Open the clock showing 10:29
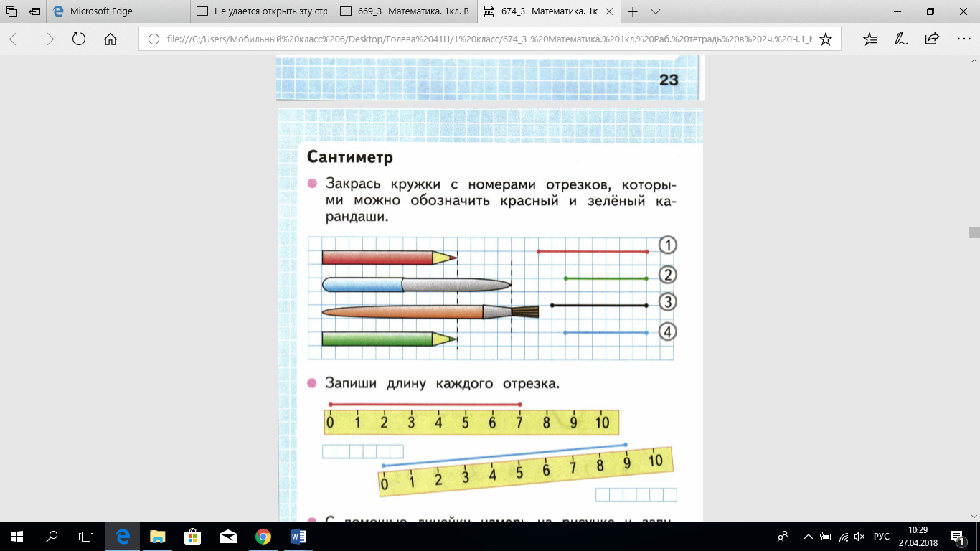Image resolution: width=980 pixels, height=551 pixels. (918, 537)
